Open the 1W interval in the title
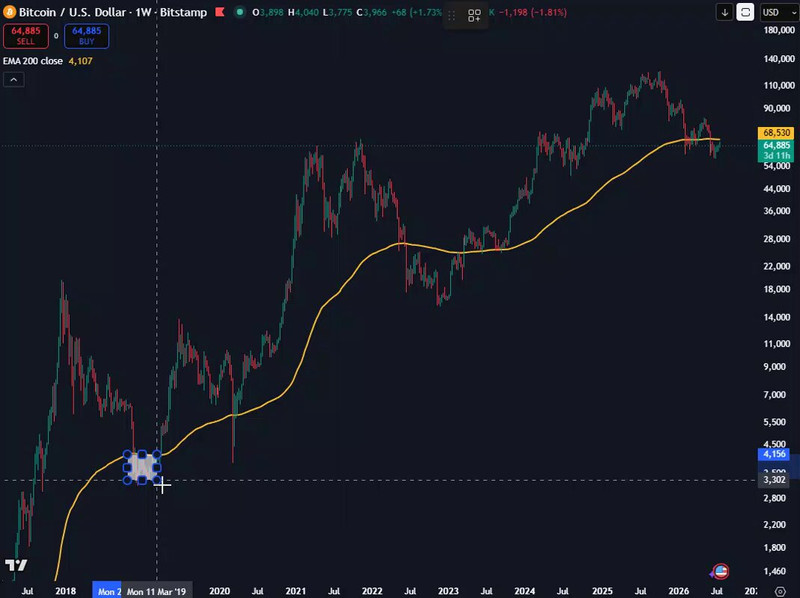 tap(143, 12)
